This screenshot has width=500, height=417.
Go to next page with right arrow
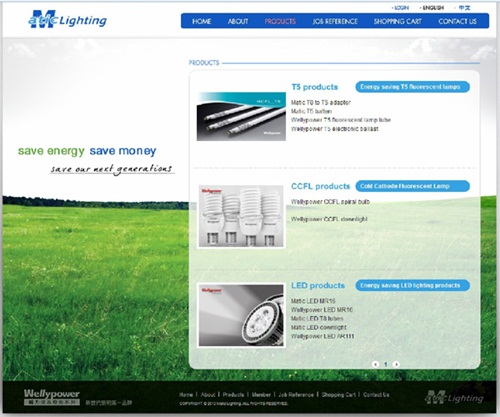[x=396, y=364]
